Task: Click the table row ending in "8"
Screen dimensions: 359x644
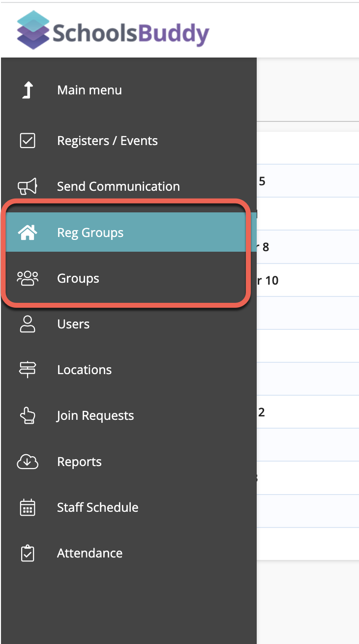Action: tap(307, 247)
